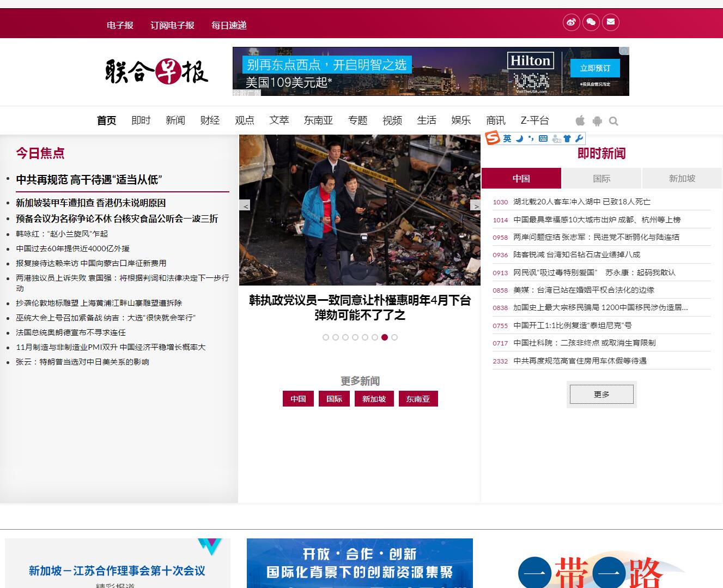Toggle Chinese punctuation in Sogou toolbar
This screenshot has height=588, width=723.
pos(531,138)
